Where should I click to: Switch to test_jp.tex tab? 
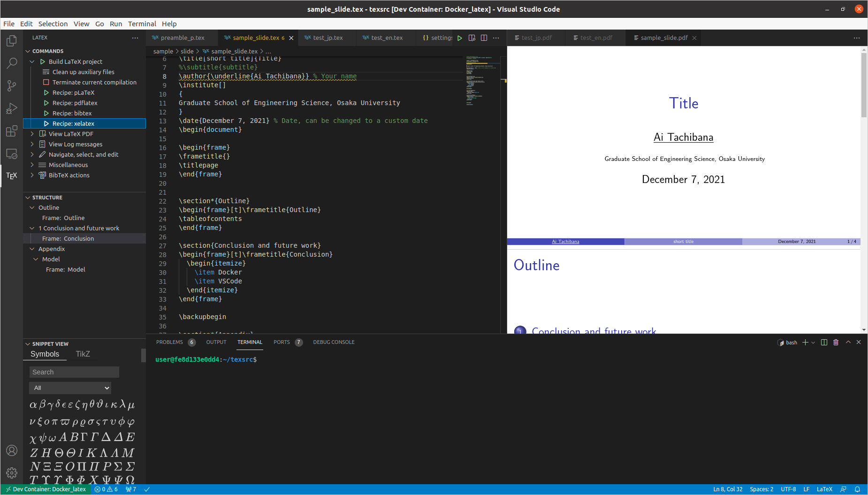click(x=327, y=38)
